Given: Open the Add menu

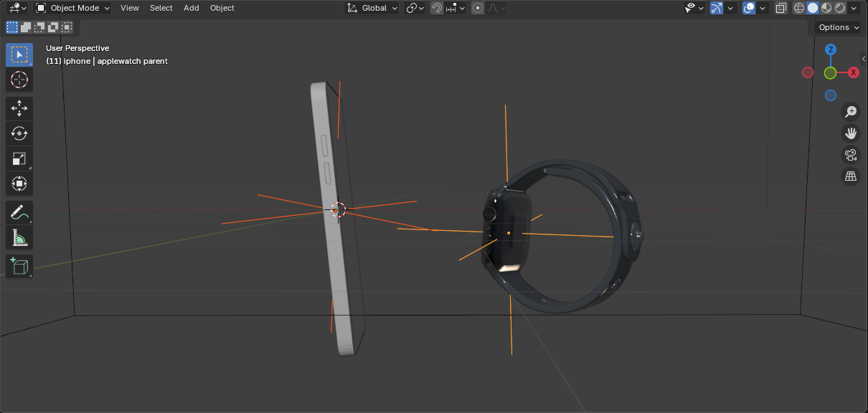Looking at the screenshot, I should click(x=191, y=8).
